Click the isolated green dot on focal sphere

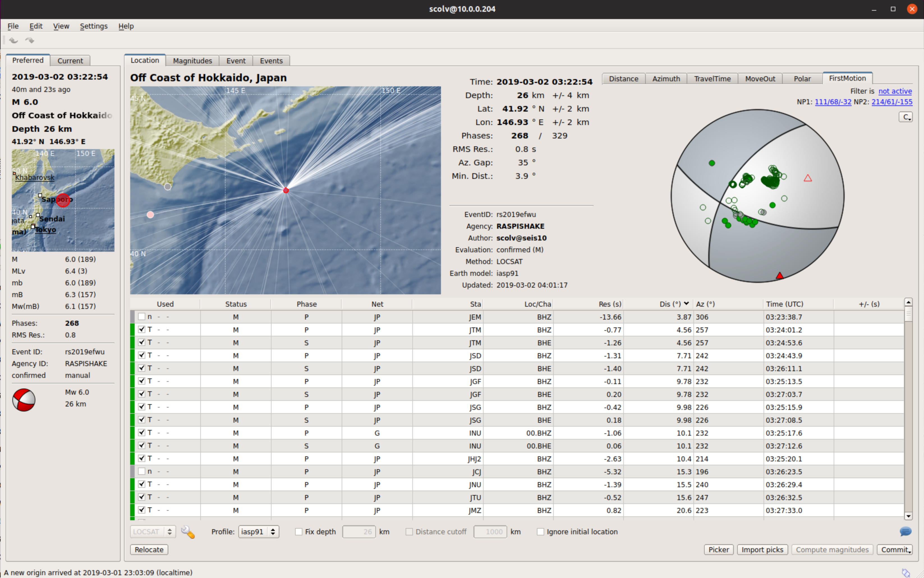pos(711,163)
